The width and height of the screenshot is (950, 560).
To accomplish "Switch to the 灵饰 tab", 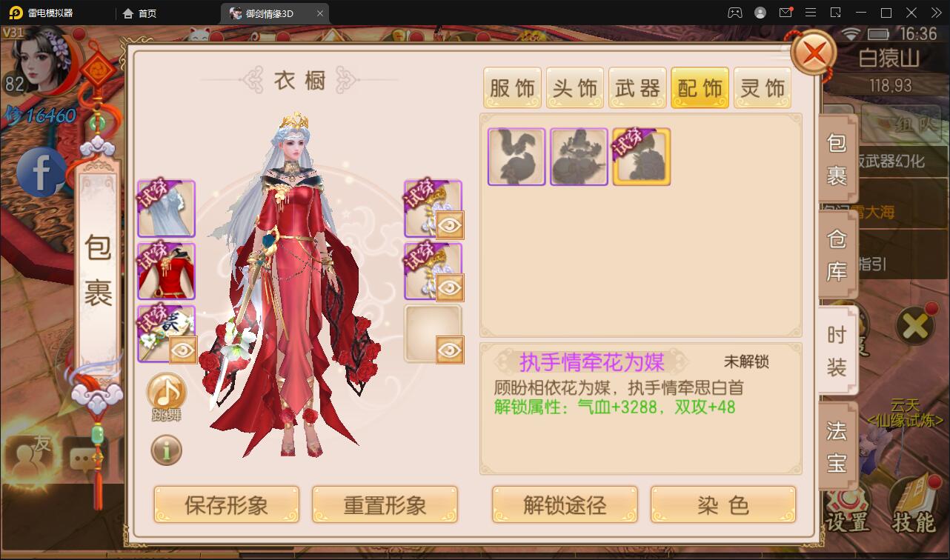I will coord(763,88).
